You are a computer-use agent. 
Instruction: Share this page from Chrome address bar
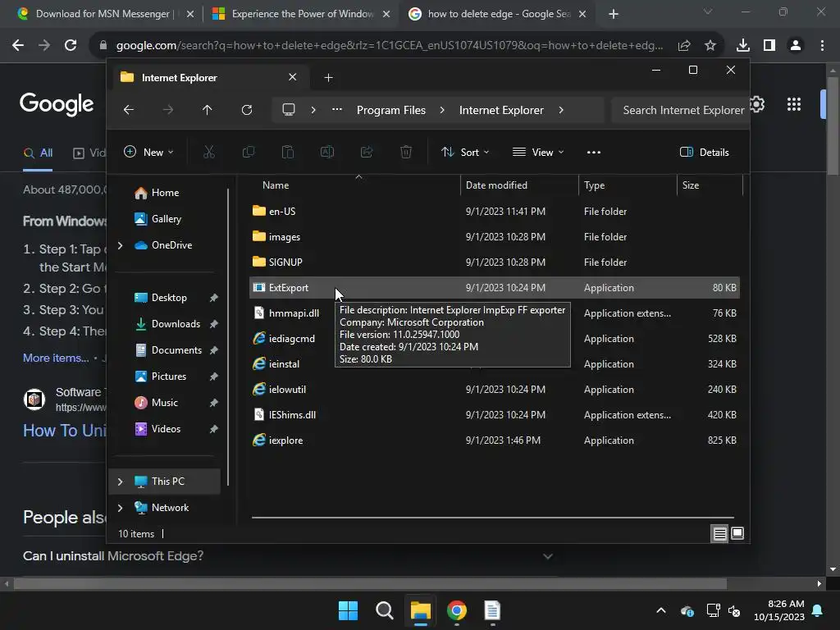click(x=684, y=46)
